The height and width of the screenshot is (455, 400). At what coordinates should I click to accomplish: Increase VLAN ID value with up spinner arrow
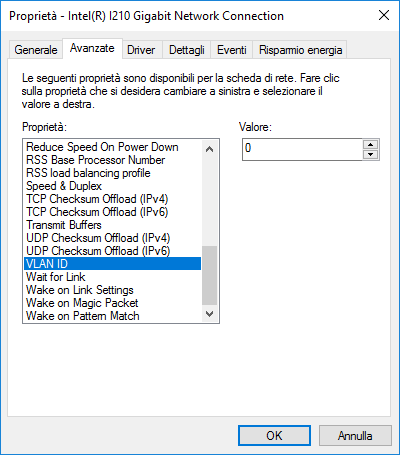[370, 144]
